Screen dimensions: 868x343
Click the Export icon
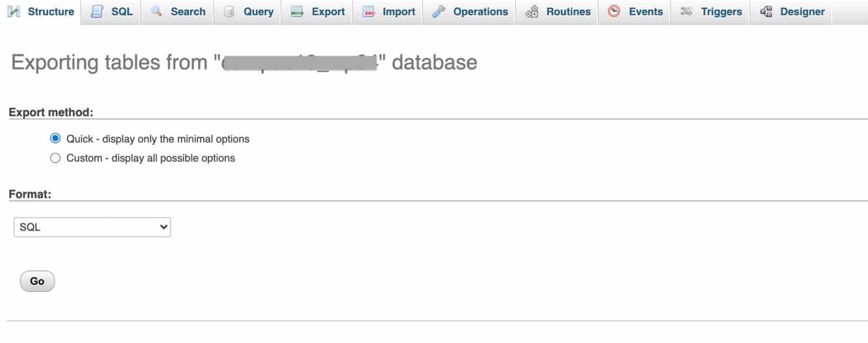[x=297, y=11]
